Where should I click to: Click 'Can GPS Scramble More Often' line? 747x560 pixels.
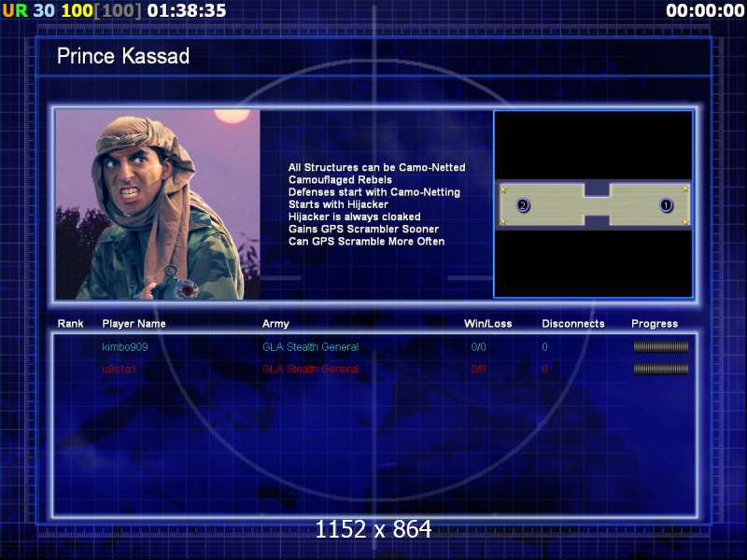point(366,242)
